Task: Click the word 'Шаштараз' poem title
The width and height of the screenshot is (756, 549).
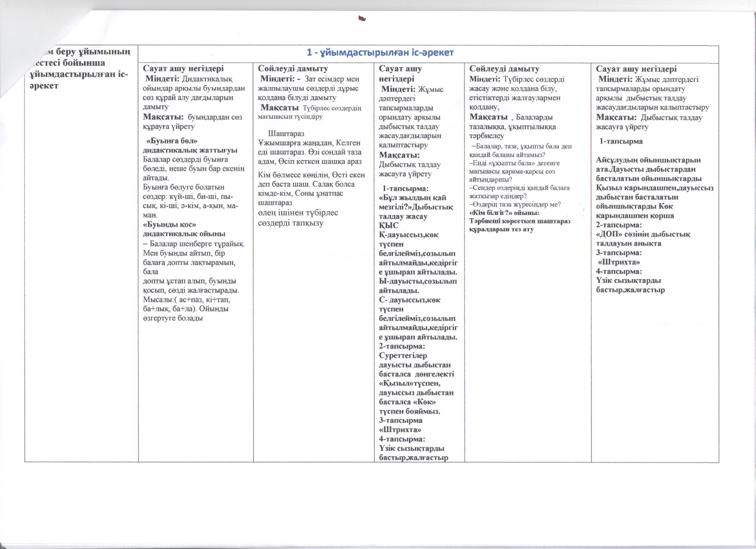Action: point(286,134)
